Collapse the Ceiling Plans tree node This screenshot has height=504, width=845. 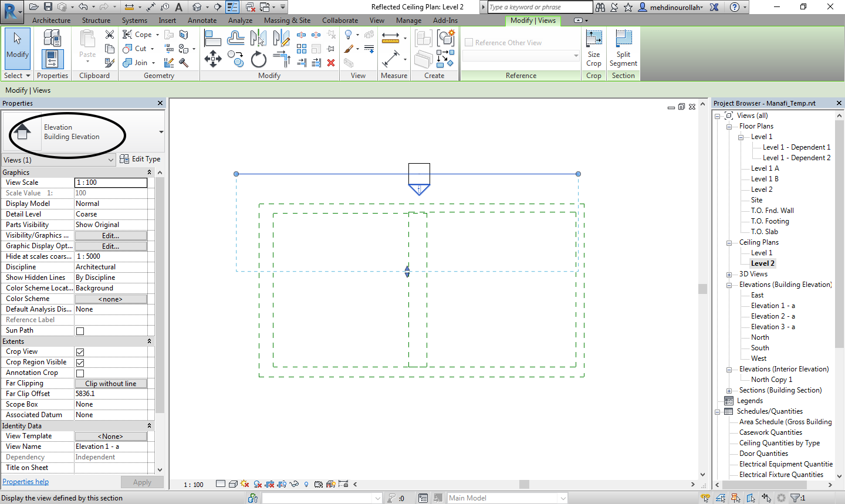[x=729, y=243]
